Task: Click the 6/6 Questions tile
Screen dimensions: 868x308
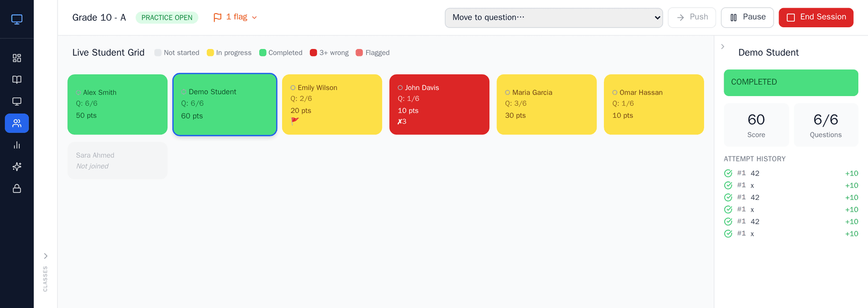Action: tap(826, 125)
